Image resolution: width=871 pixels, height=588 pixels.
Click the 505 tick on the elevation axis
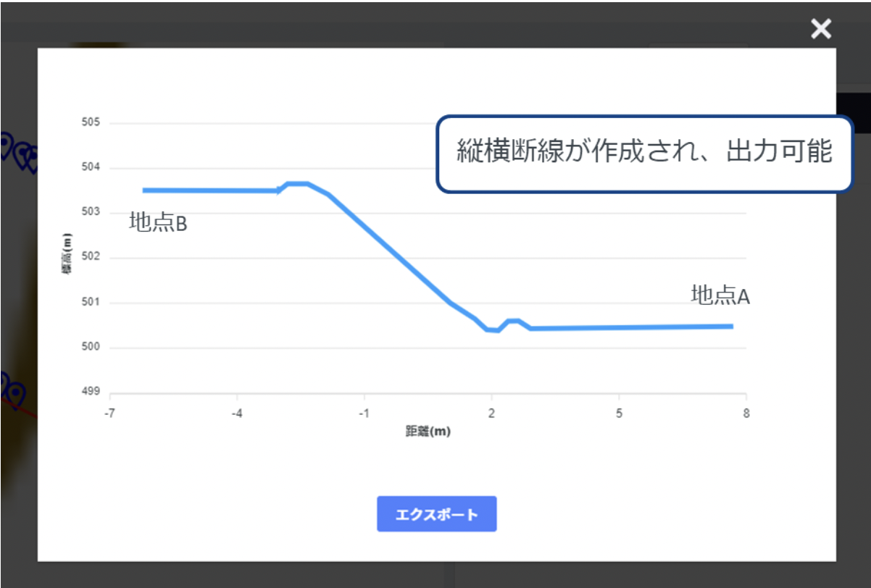[x=91, y=123]
